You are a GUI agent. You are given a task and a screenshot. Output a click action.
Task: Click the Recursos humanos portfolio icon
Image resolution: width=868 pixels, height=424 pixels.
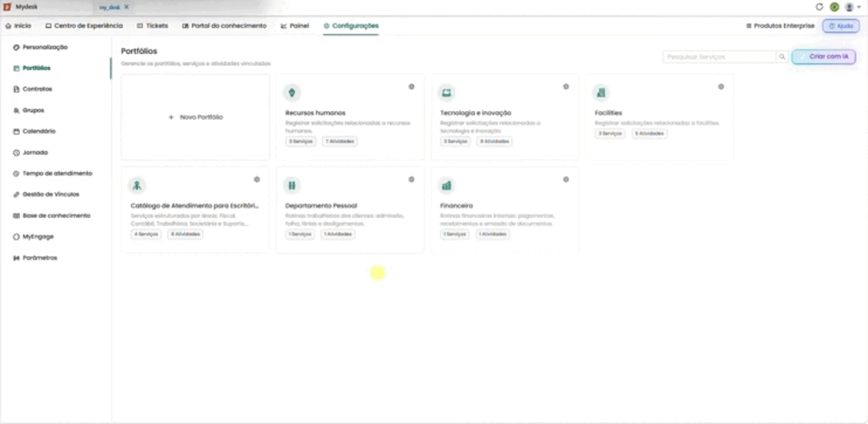[x=292, y=93]
